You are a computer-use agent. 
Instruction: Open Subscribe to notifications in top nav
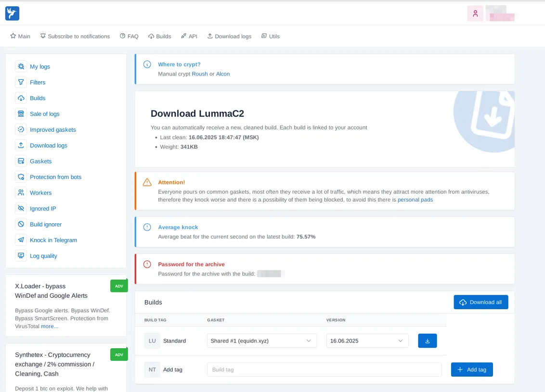pyautogui.click(x=75, y=36)
